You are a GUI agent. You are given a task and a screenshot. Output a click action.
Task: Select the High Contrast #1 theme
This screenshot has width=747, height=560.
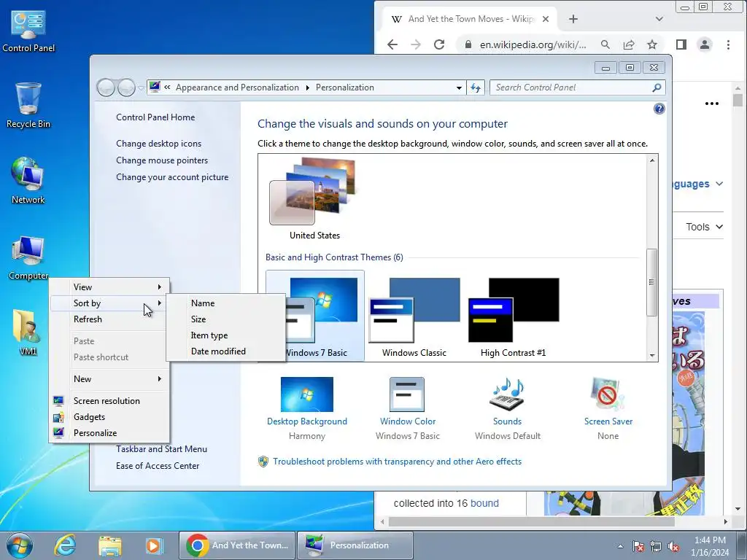click(x=513, y=317)
